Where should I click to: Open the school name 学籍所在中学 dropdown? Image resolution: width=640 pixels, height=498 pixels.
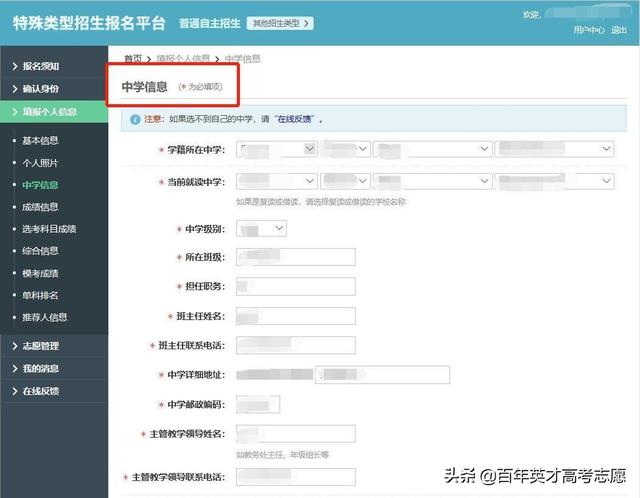(554, 149)
